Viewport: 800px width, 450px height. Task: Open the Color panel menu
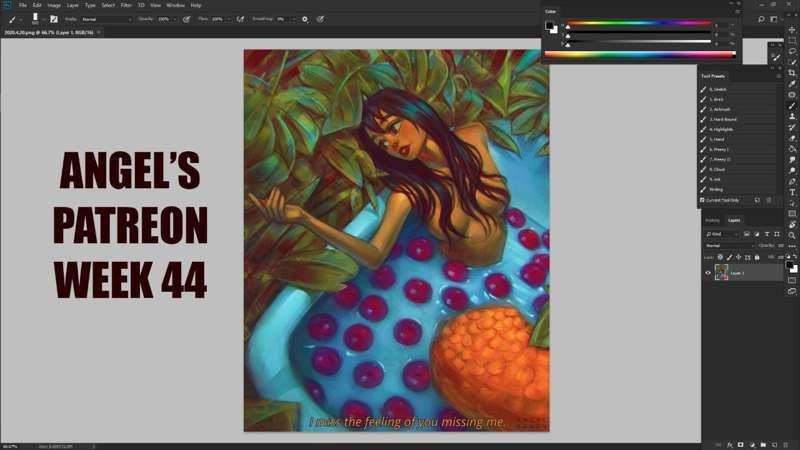(737, 11)
